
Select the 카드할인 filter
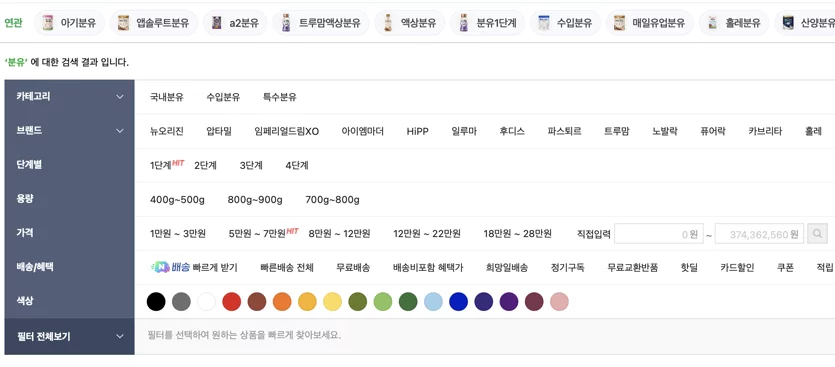tap(737, 267)
